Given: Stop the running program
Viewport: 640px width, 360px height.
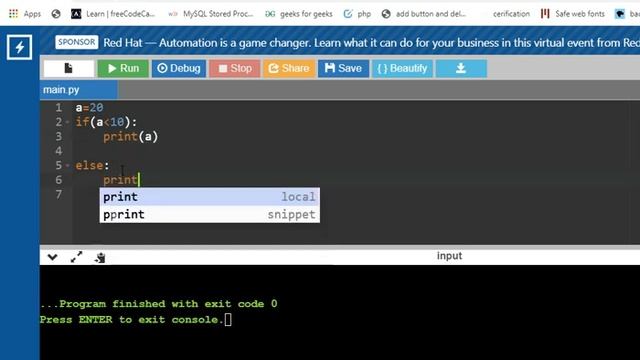Looking at the screenshot, I should point(235,68).
